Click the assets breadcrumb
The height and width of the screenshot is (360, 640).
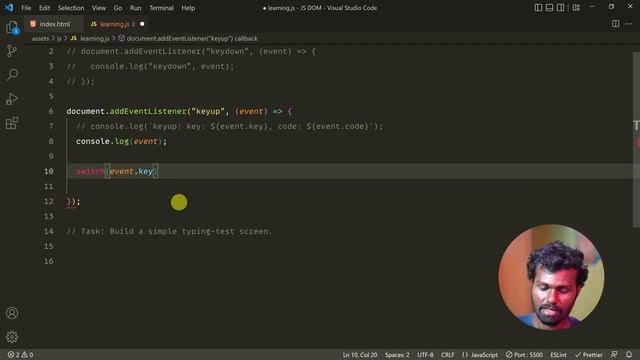tap(40, 38)
